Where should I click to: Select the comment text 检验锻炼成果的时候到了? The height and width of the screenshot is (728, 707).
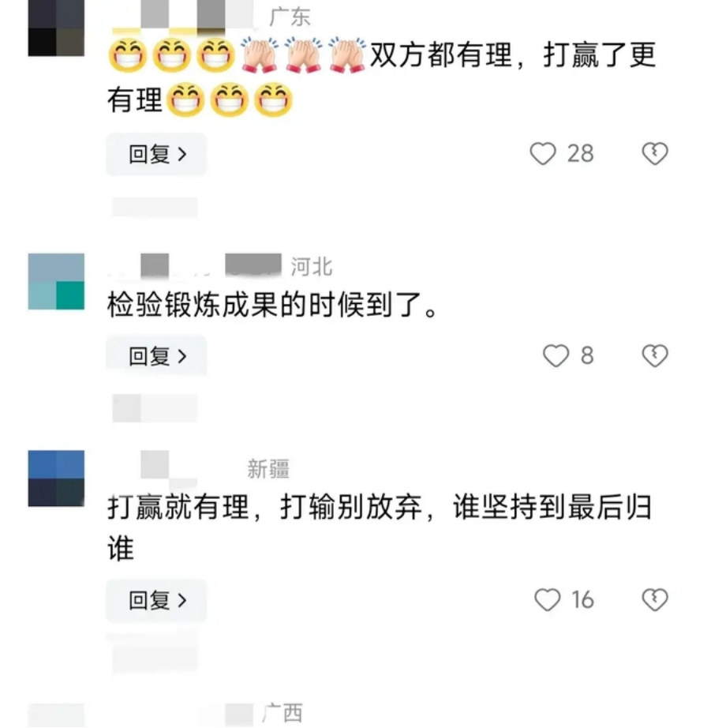coord(265,305)
